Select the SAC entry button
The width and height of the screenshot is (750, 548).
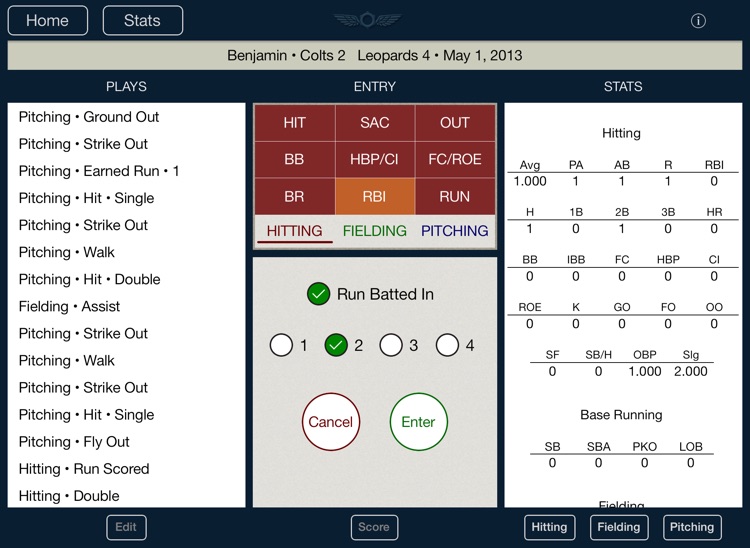click(x=375, y=123)
